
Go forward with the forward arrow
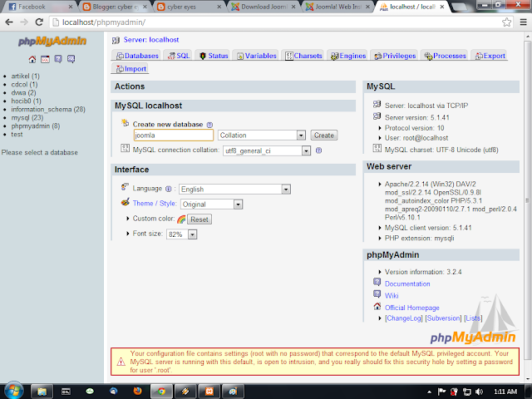click(x=24, y=22)
